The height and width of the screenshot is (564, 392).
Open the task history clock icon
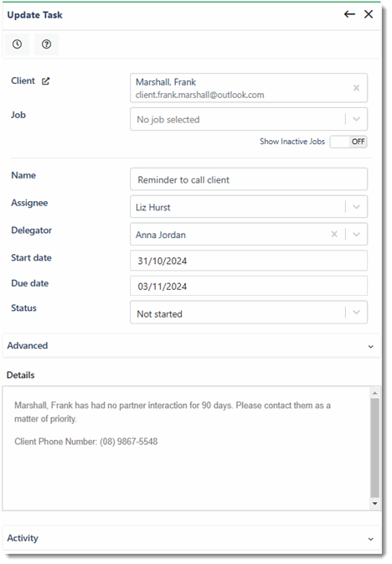coord(18,44)
